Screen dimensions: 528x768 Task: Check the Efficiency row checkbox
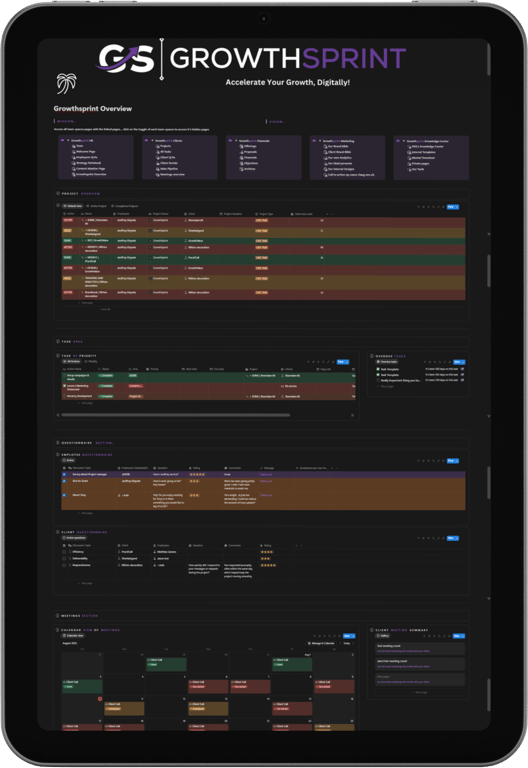[x=64, y=552]
